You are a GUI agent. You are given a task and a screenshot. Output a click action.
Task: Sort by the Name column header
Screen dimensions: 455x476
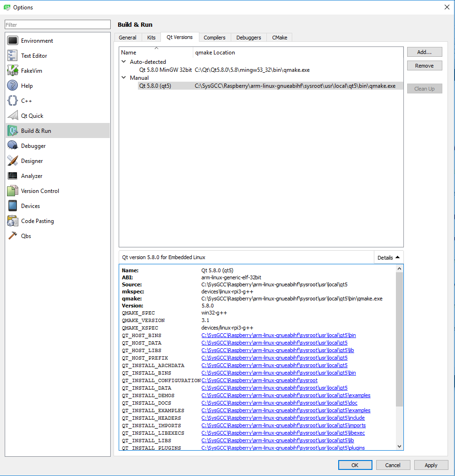click(x=156, y=52)
